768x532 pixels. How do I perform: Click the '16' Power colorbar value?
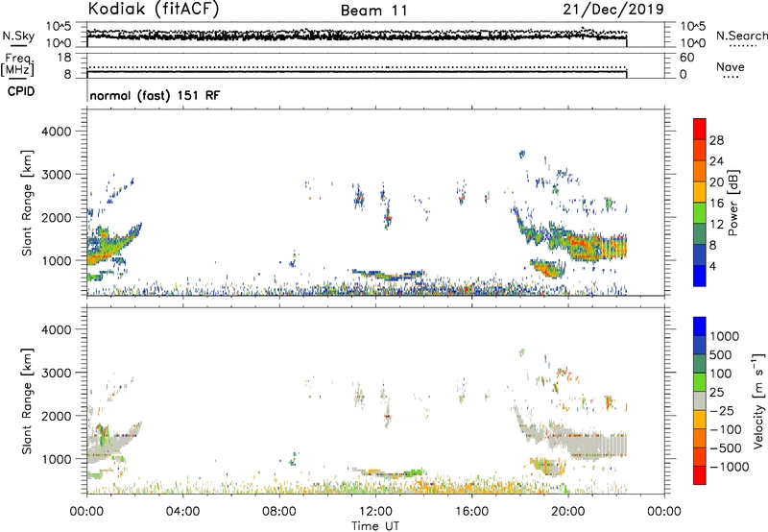716,203
